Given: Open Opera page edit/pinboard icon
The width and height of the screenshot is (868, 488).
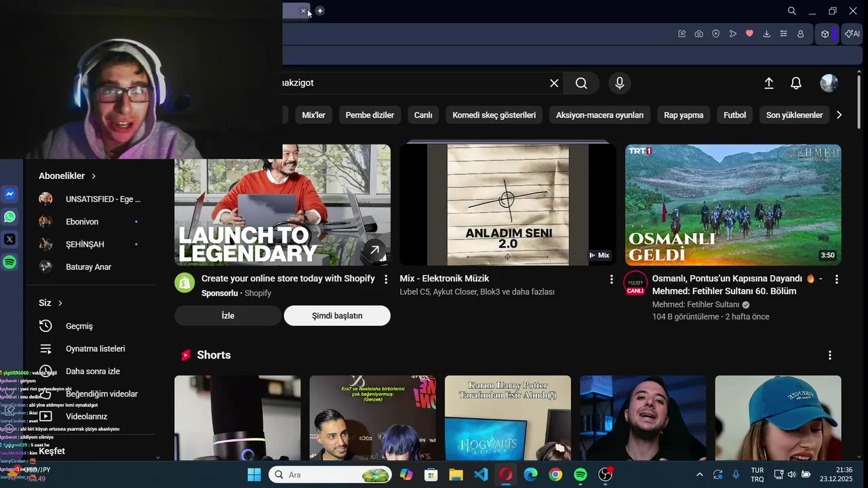Looking at the screenshot, I should (682, 34).
